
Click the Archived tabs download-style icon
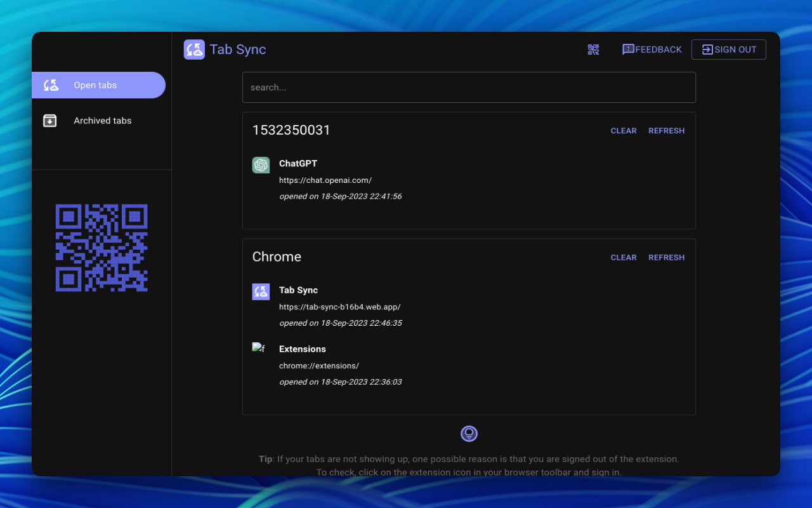(49, 120)
